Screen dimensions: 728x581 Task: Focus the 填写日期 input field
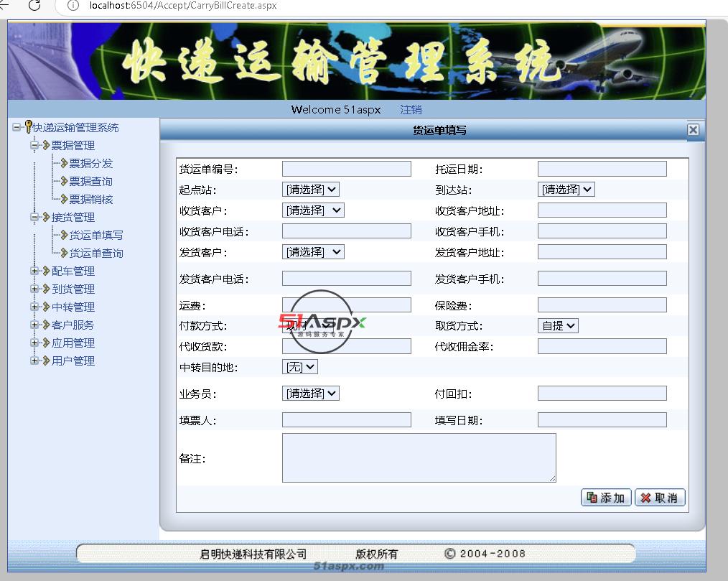click(x=602, y=420)
